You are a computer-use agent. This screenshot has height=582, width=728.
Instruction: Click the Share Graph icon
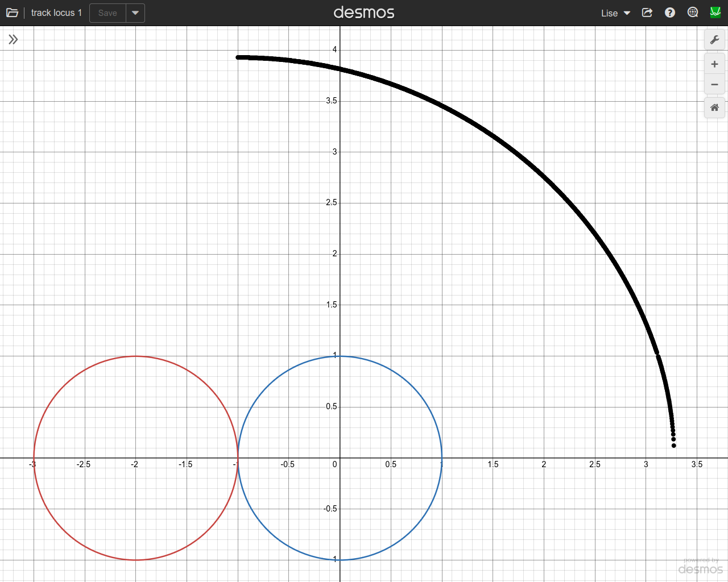(647, 13)
